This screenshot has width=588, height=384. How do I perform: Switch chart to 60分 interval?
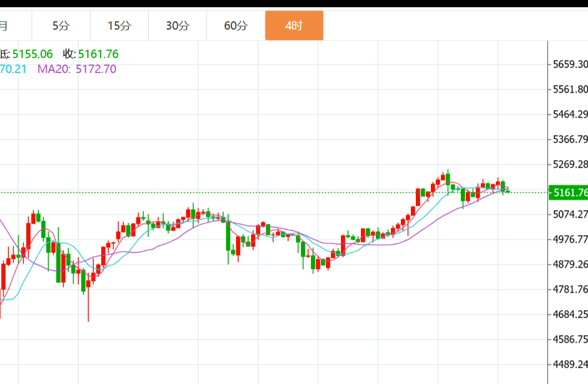236,26
